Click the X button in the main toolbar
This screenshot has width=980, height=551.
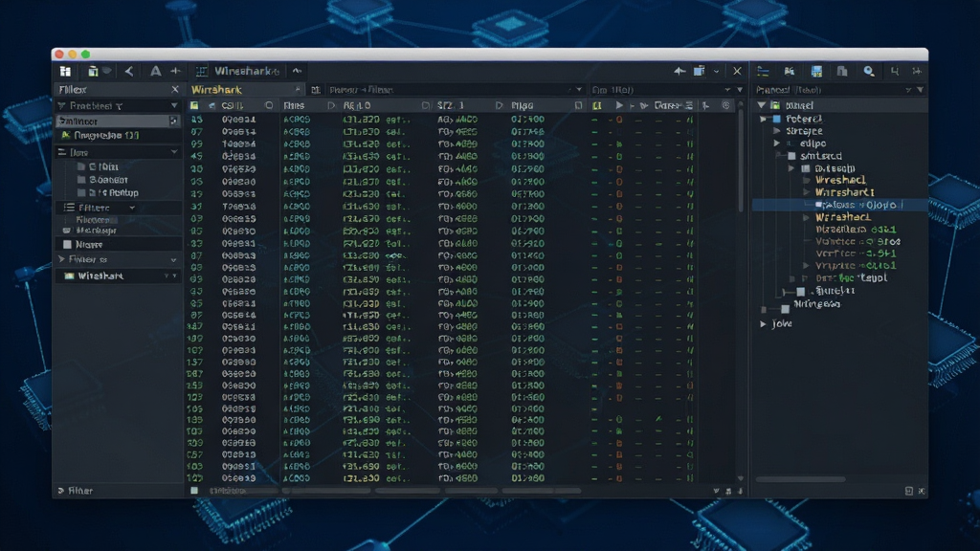point(738,71)
